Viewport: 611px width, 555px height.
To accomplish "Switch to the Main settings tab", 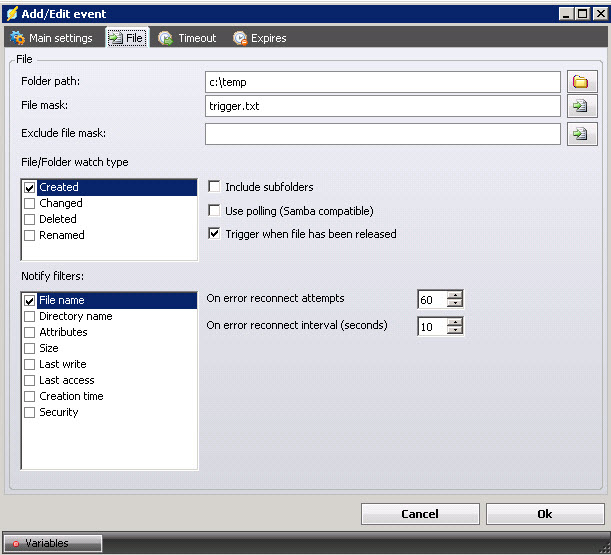I will click(x=52, y=38).
